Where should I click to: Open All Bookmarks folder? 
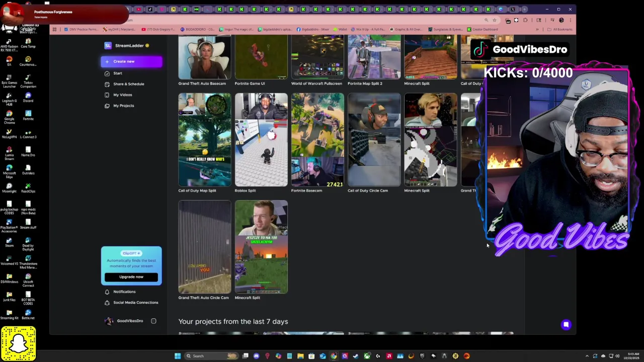coord(560,29)
